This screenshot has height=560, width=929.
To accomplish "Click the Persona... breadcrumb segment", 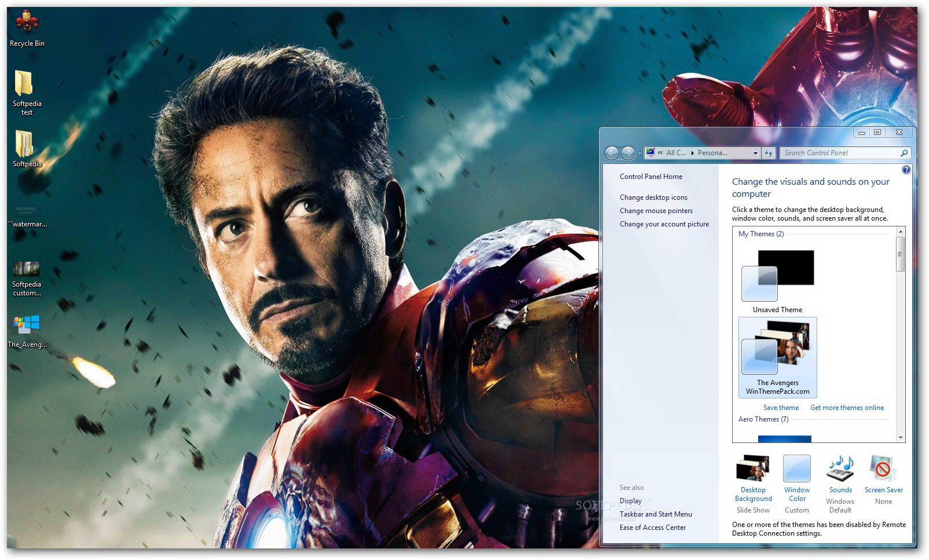I will [x=712, y=153].
